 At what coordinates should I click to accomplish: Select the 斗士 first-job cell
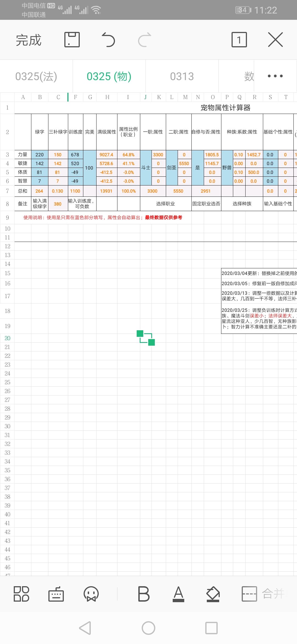click(146, 168)
